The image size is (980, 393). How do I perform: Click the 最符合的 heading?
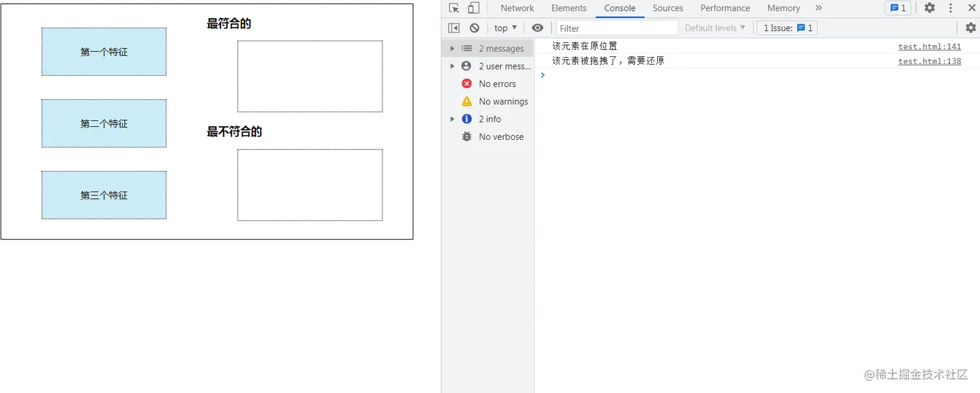[x=229, y=24]
